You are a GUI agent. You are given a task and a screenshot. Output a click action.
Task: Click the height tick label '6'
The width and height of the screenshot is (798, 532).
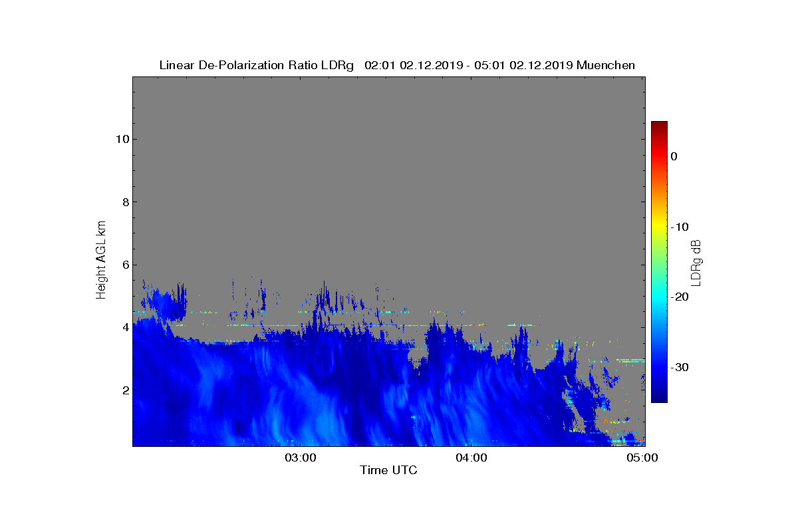[124, 265]
